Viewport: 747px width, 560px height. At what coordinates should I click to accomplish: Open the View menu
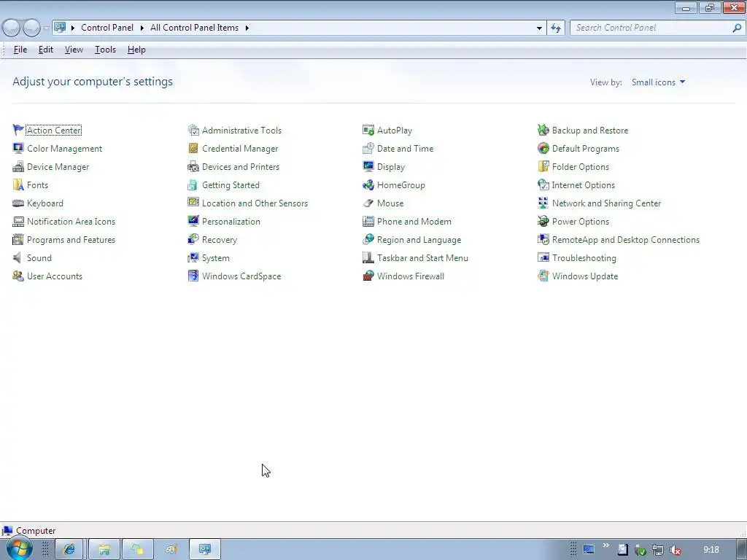[74, 50]
